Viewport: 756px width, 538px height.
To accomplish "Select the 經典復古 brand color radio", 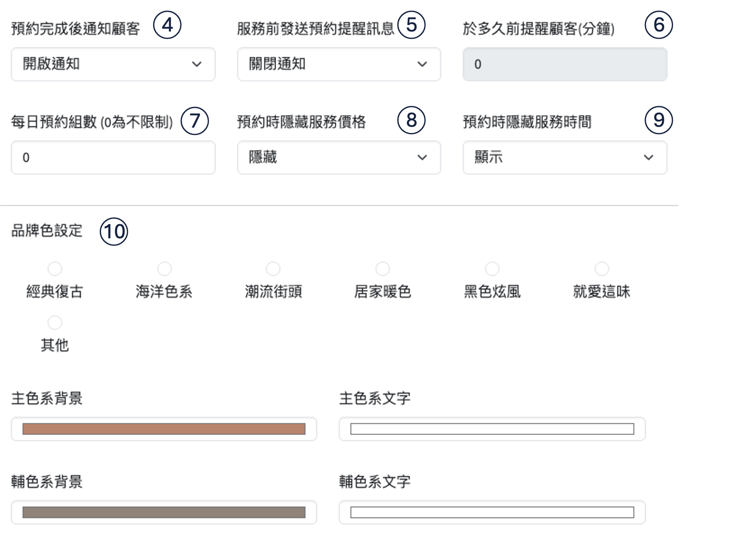I will tap(55, 269).
